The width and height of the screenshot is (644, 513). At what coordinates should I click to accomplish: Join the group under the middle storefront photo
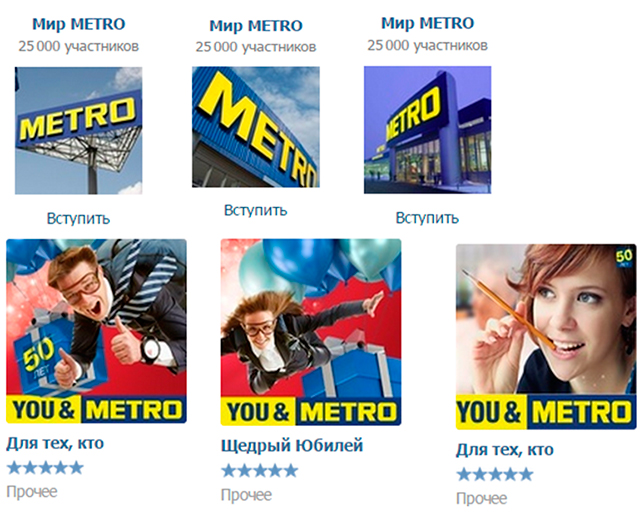(x=255, y=210)
